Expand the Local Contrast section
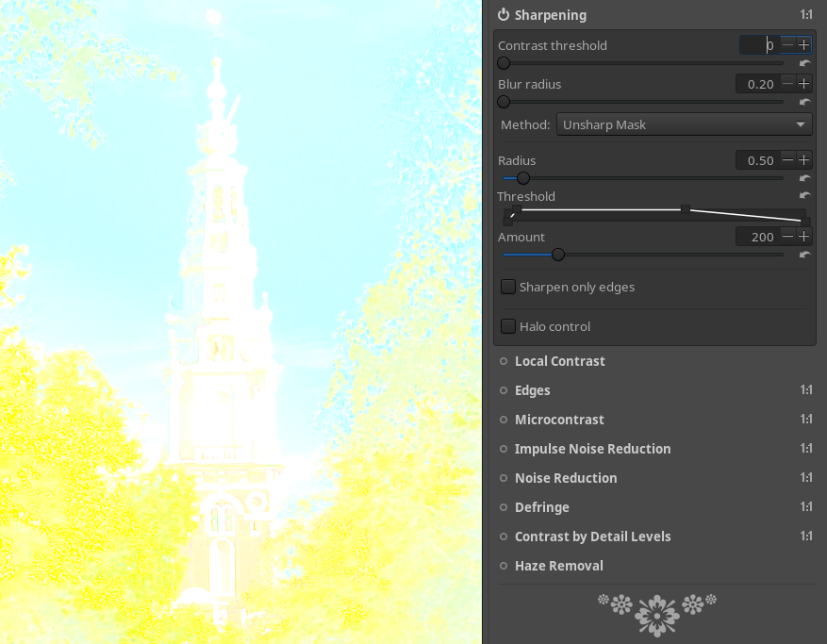 click(x=559, y=361)
